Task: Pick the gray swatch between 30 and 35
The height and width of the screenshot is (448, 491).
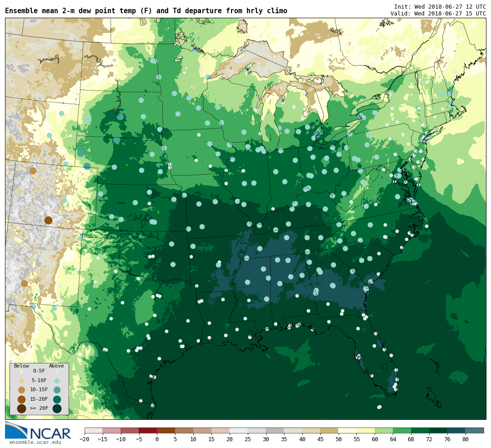Action: (275, 430)
